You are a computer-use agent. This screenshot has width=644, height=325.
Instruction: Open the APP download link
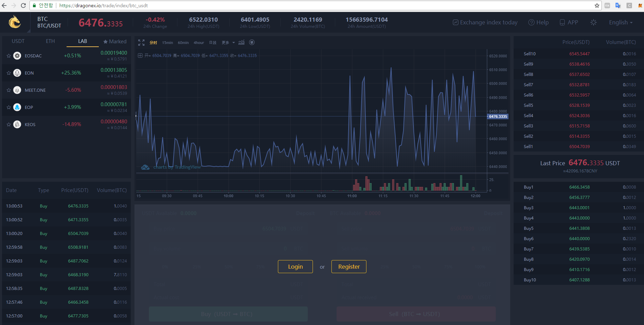point(569,22)
